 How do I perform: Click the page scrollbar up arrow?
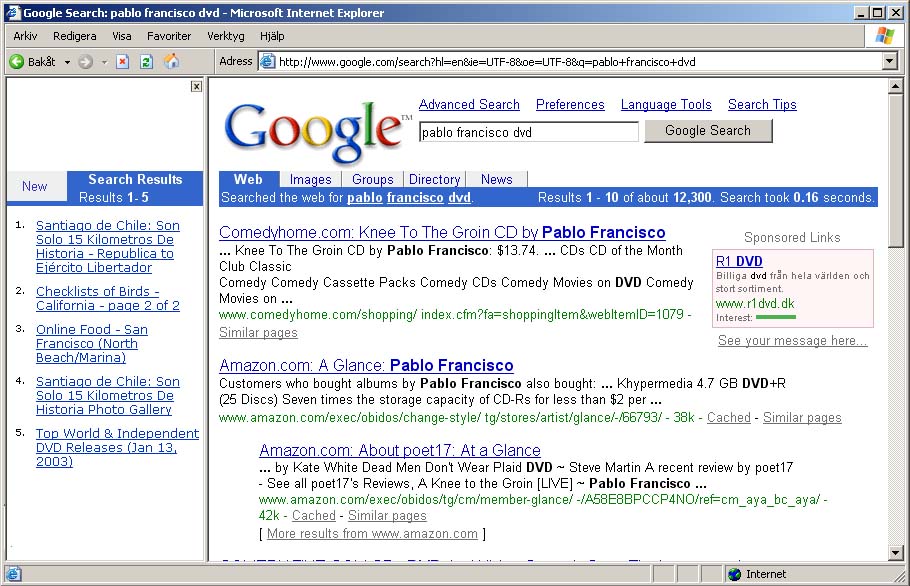pyautogui.click(x=895, y=86)
